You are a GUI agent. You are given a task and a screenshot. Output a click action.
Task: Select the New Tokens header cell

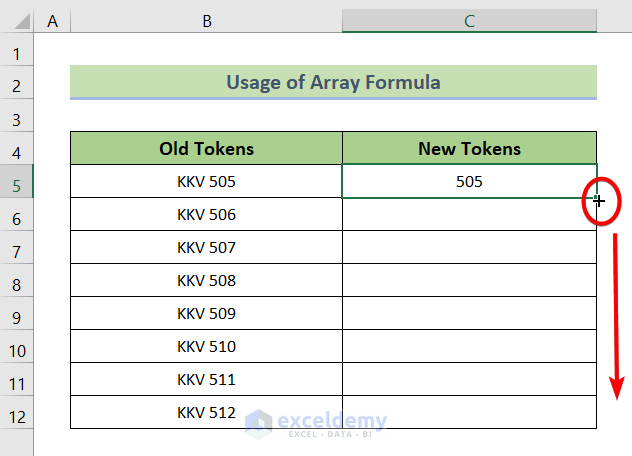click(x=469, y=149)
